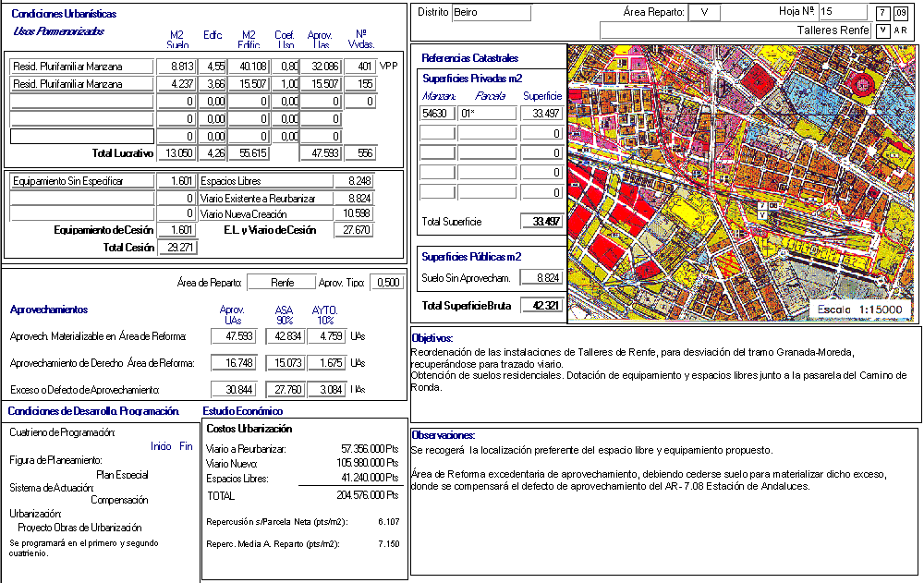Viewport: 924px width, 583px height.
Task: Click the Aprov. Tipo field showing 0,500
Action: click(387, 283)
